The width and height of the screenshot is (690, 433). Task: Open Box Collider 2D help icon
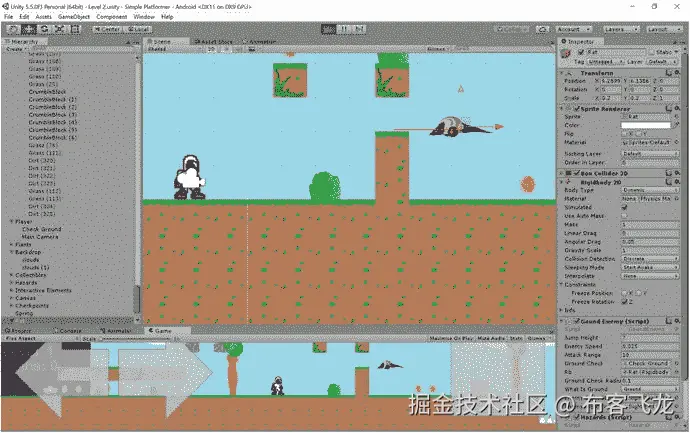click(669, 173)
